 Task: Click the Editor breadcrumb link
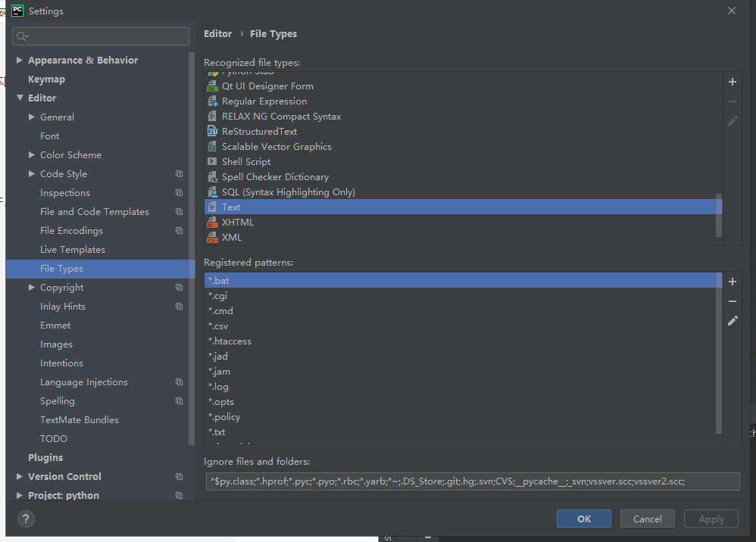[218, 34]
